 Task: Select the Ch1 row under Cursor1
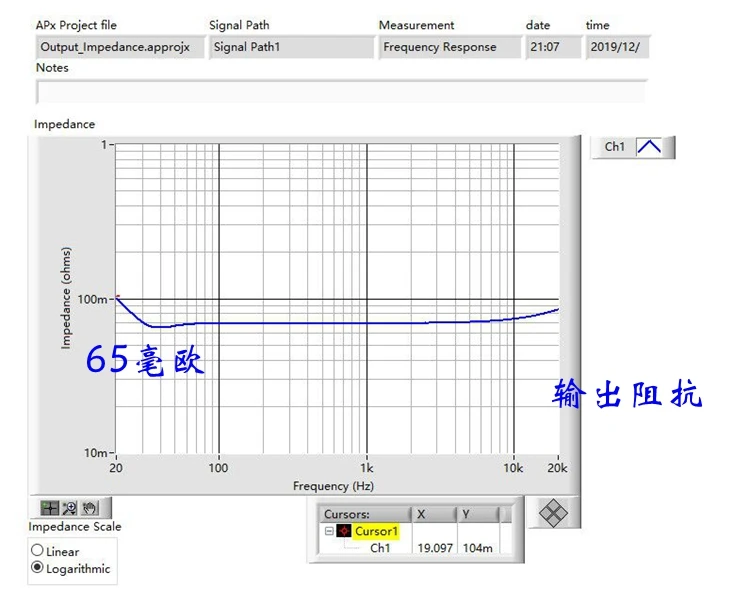[380, 548]
